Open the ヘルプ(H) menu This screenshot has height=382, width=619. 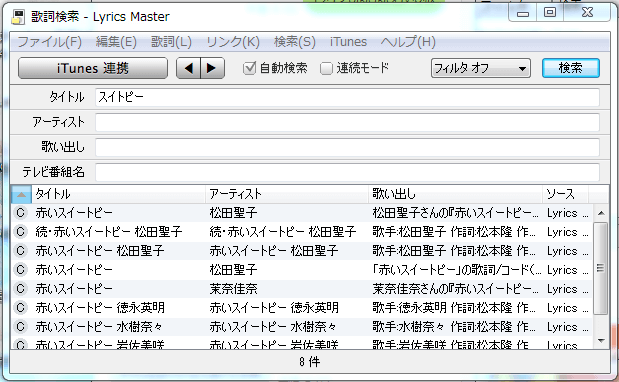408,42
